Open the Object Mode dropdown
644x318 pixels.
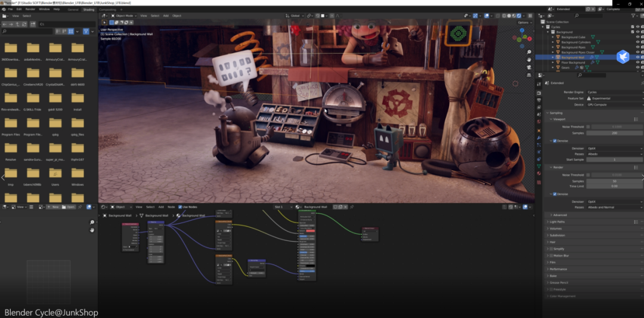[123, 16]
